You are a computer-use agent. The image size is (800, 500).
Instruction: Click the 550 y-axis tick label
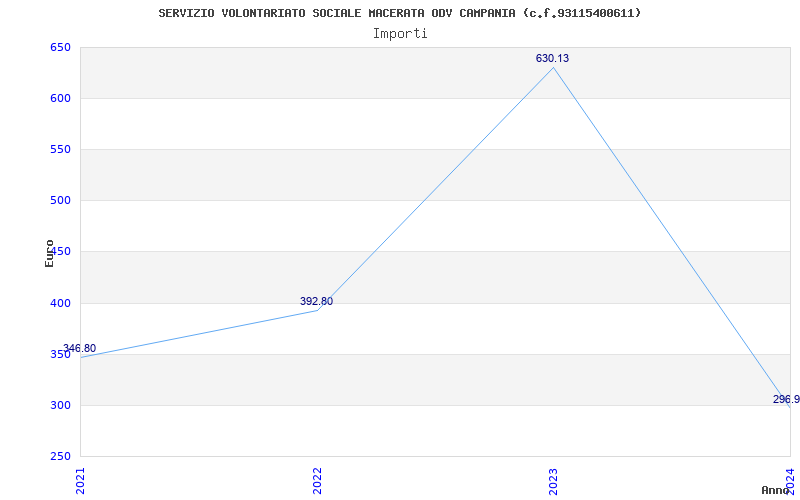(60, 149)
